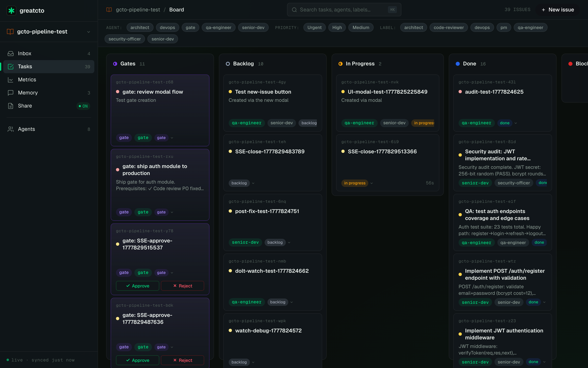Approve gate SSE-approve-1777829515537

138,286
